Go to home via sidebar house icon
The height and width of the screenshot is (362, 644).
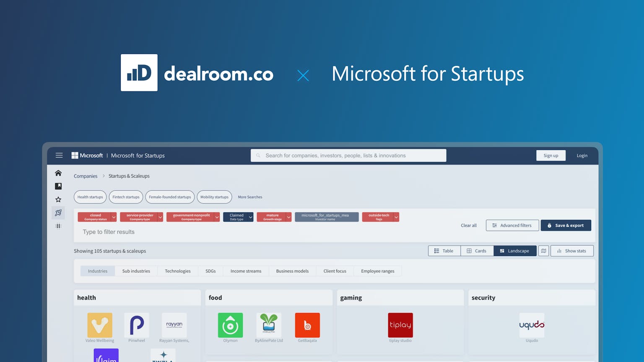point(58,173)
